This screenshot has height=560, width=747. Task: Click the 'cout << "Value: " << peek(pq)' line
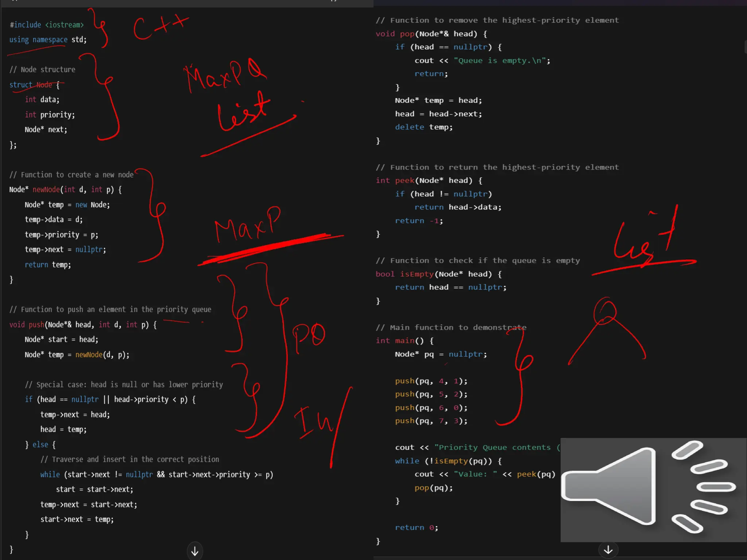[485, 474]
